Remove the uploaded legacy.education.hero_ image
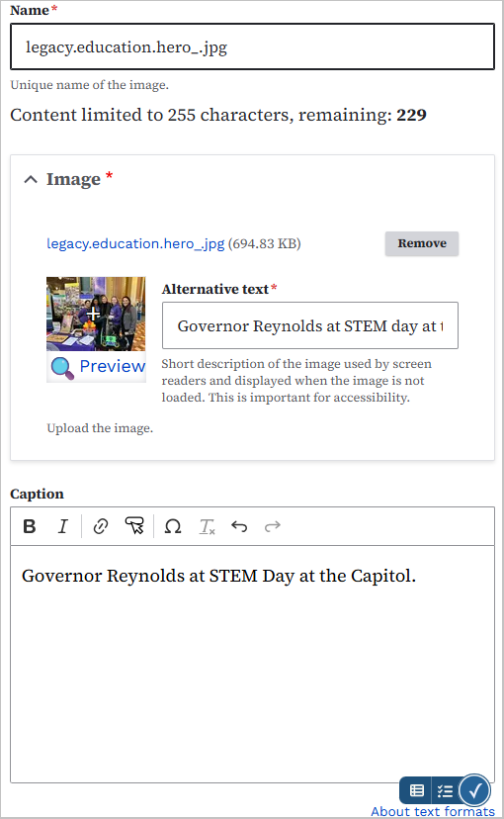 click(422, 243)
